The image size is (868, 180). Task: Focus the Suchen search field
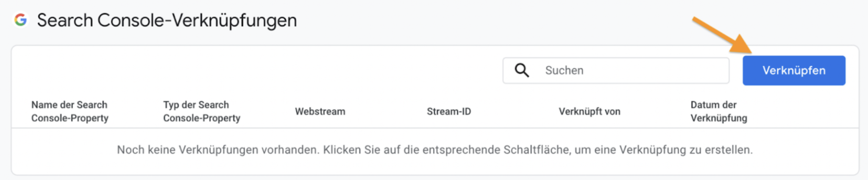tap(616, 70)
